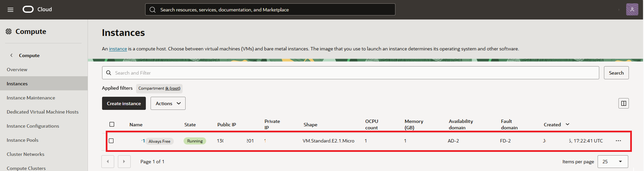Open the Items per page dropdown
The image size is (644, 171).
click(x=613, y=162)
